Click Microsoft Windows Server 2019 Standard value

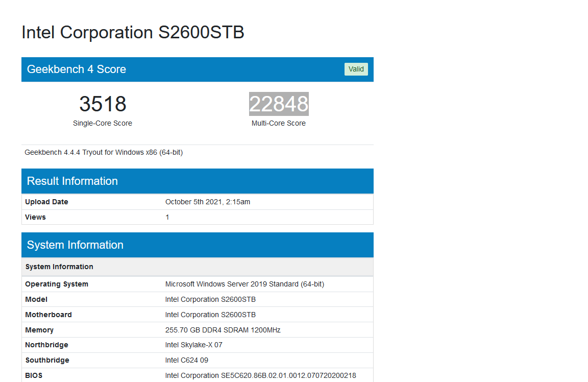pyautogui.click(x=244, y=284)
